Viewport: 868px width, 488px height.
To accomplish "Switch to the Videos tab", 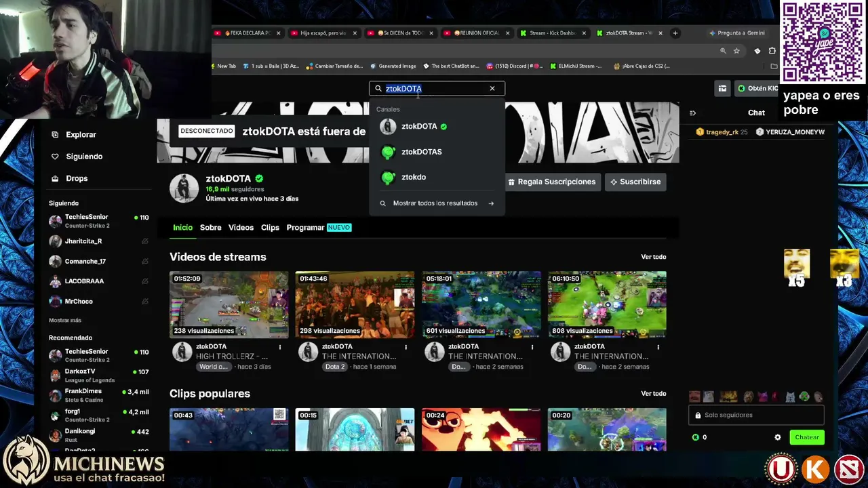I will 241,228.
